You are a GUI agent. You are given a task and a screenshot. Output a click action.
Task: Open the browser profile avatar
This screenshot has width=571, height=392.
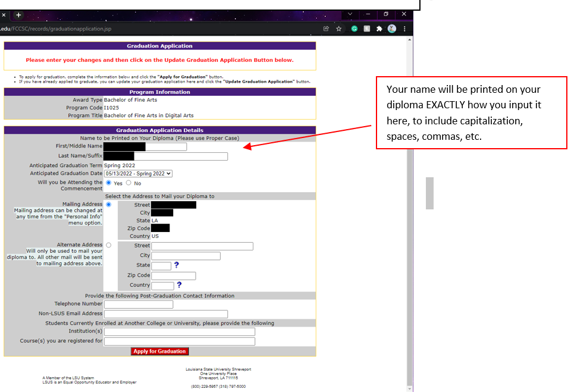(392, 29)
